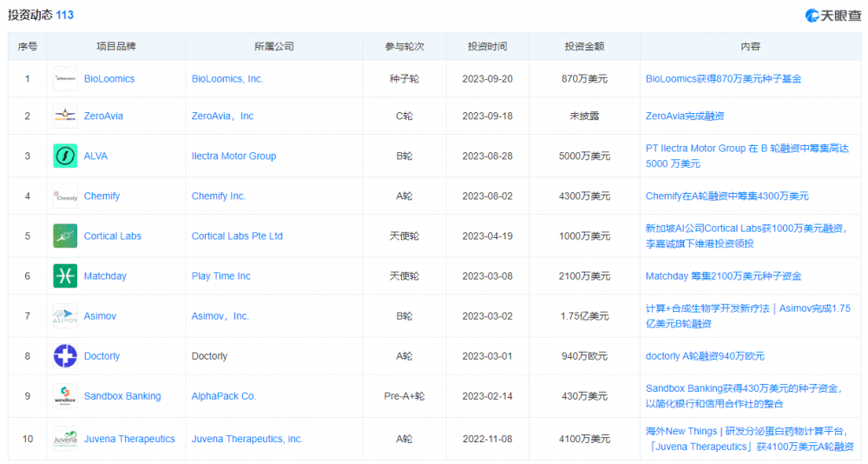Click the 1.75亿美元 amount cell
868x464 pixels.
pyautogui.click(x=584, y=315)
